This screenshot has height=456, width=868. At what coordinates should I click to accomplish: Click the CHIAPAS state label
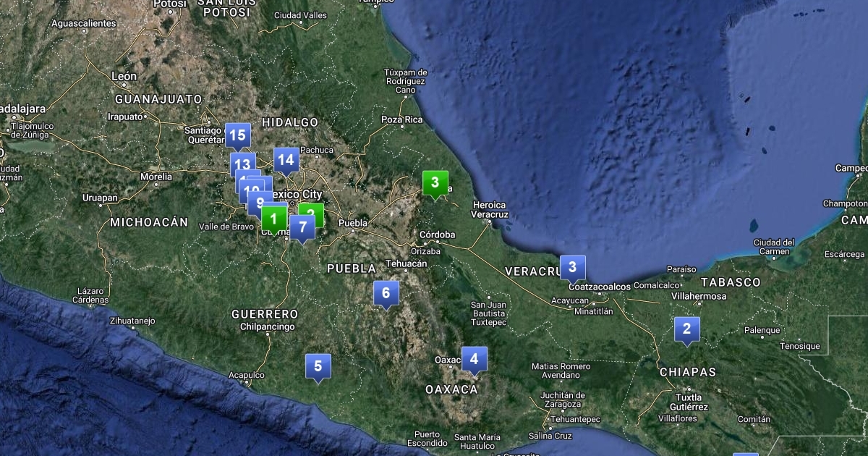click(688, 372)
